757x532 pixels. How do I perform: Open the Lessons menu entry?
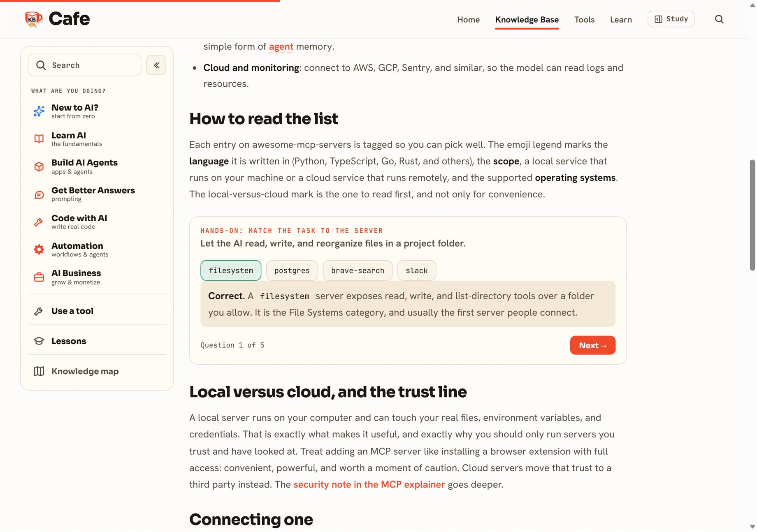point(97,341)
